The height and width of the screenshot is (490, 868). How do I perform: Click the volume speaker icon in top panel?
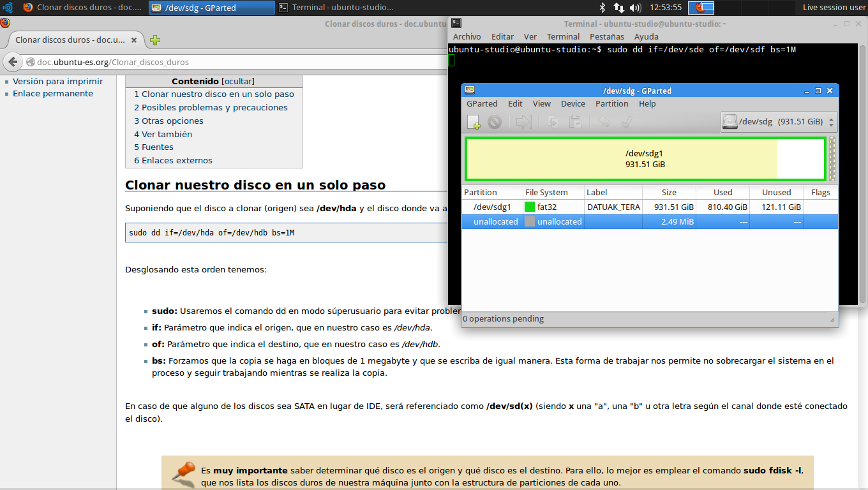(x=635, y=8)
